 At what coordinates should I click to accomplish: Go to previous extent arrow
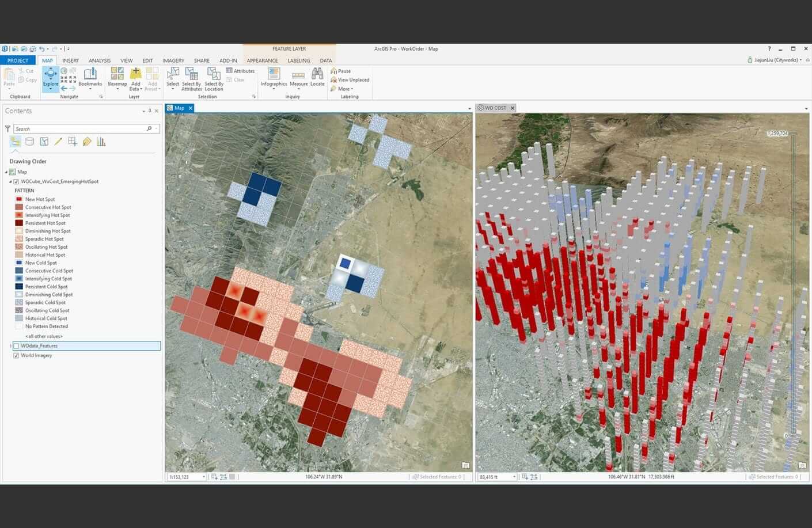coord(64,89)
